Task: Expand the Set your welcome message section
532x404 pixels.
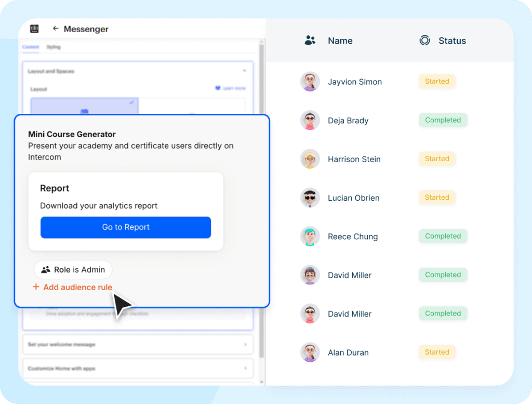Action: [138, 344]
